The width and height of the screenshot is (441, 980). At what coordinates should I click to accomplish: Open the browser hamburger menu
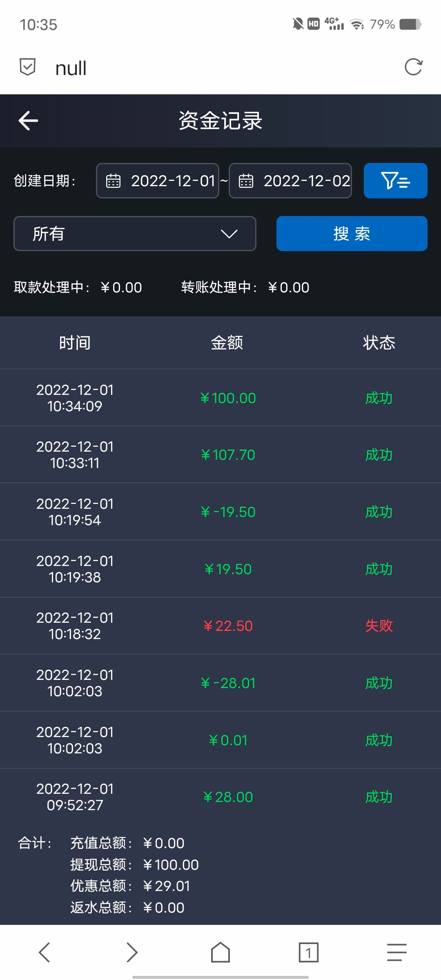pyautogui.click(x=396, y=952)
